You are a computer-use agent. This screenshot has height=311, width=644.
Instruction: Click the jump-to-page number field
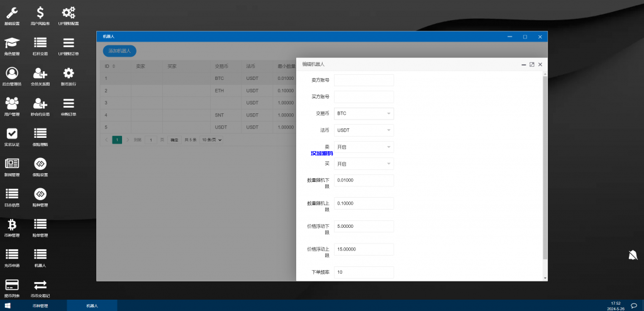click(x=151, y=140)
